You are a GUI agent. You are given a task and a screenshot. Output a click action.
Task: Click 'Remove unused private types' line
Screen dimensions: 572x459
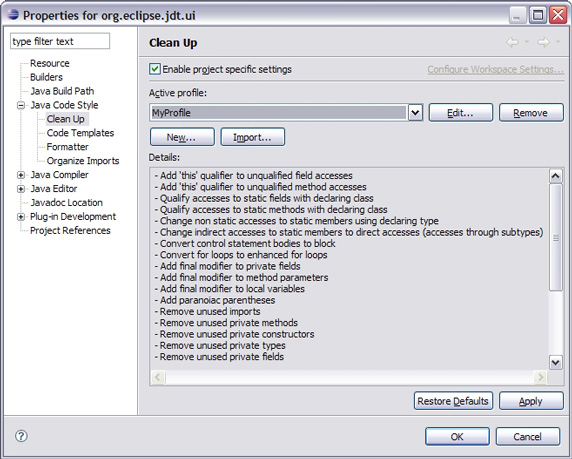(220, 345)
